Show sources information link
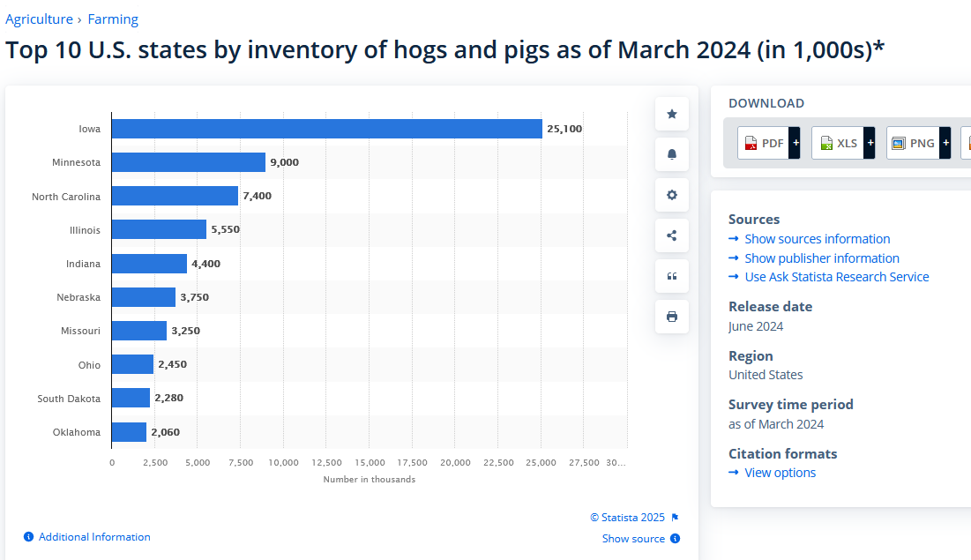The width and height of the screenshot is (971, 560). coord(817,239)
